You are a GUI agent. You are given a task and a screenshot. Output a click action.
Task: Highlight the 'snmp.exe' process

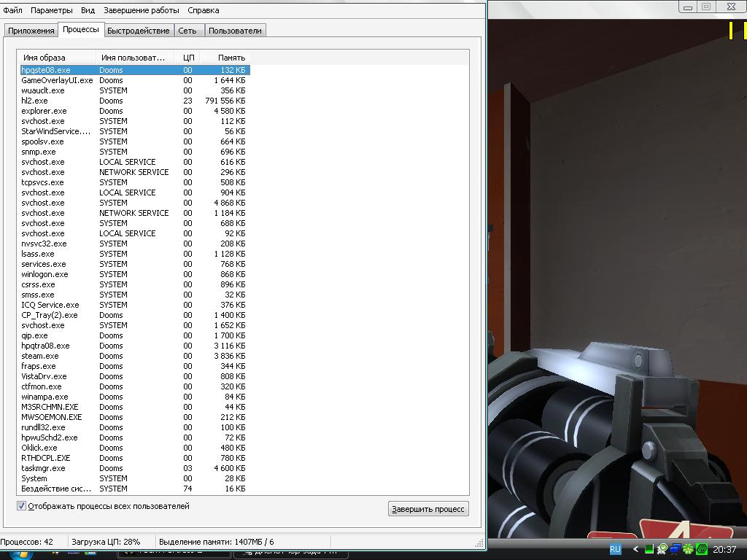click(x=135, y=152)
